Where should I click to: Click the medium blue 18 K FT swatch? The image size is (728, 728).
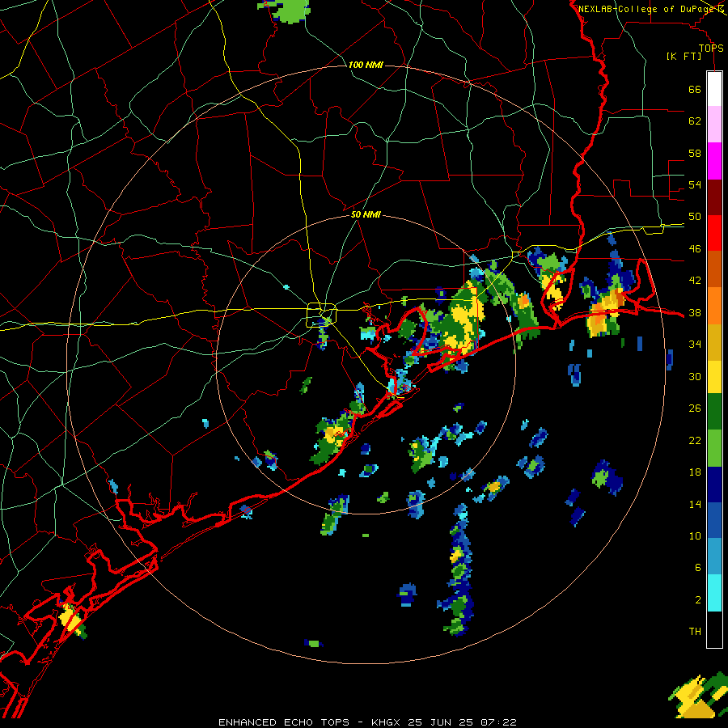714,520
